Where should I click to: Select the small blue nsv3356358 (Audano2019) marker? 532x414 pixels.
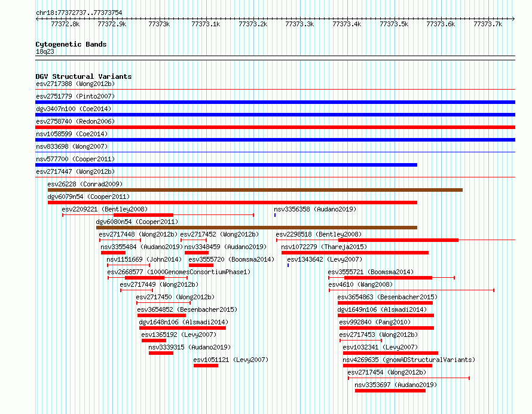pos(275,215)
